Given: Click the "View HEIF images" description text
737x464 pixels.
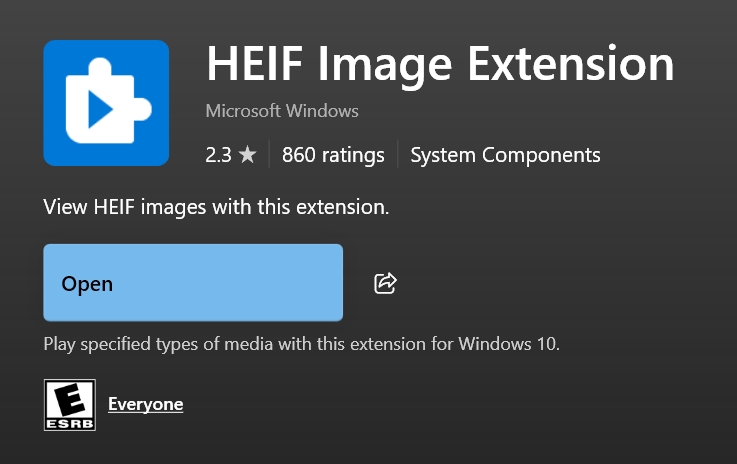Looking at the screenshot, I should point(215,208).
